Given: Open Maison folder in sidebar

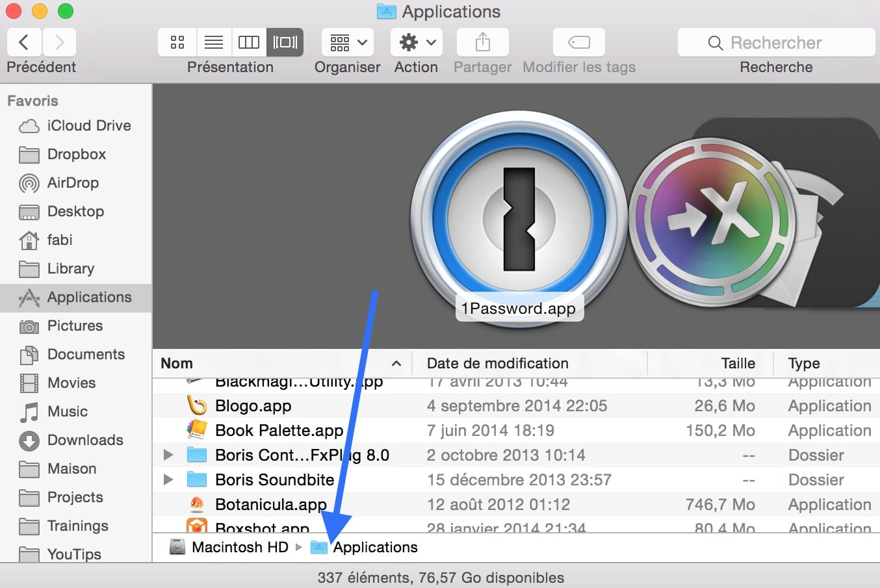Looking at the screenshot, I should click(x=76, y=468).
